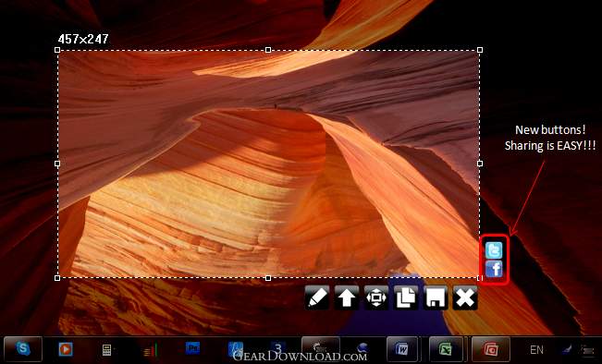Save the screenshot with floppy icon

[x=436, y=297]
